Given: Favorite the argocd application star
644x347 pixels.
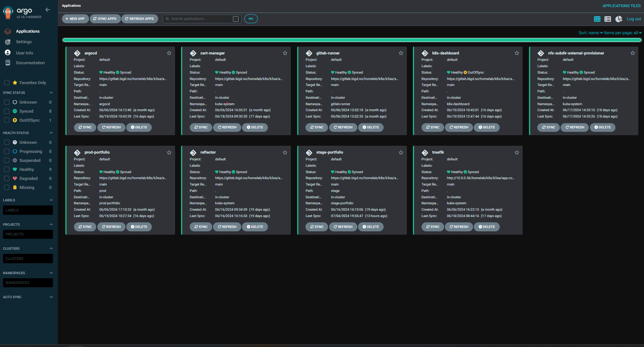Looking at the screenshot, I should tap(169, 53).
